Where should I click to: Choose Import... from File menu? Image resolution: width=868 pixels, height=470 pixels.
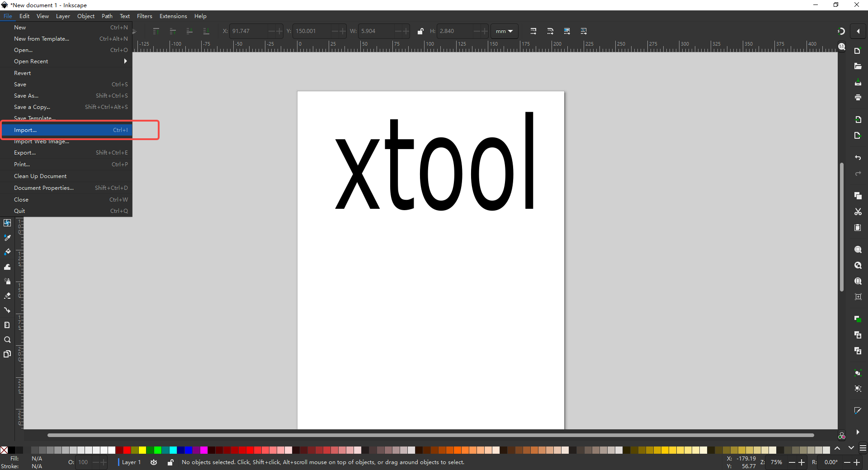[x=66, y=130]
